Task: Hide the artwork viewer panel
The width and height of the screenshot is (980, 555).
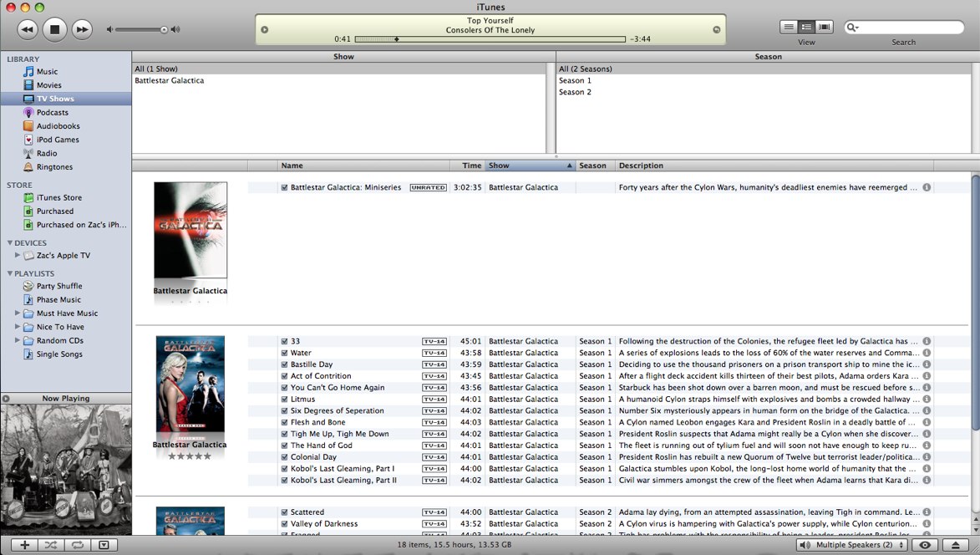Action: coord(104,545)
